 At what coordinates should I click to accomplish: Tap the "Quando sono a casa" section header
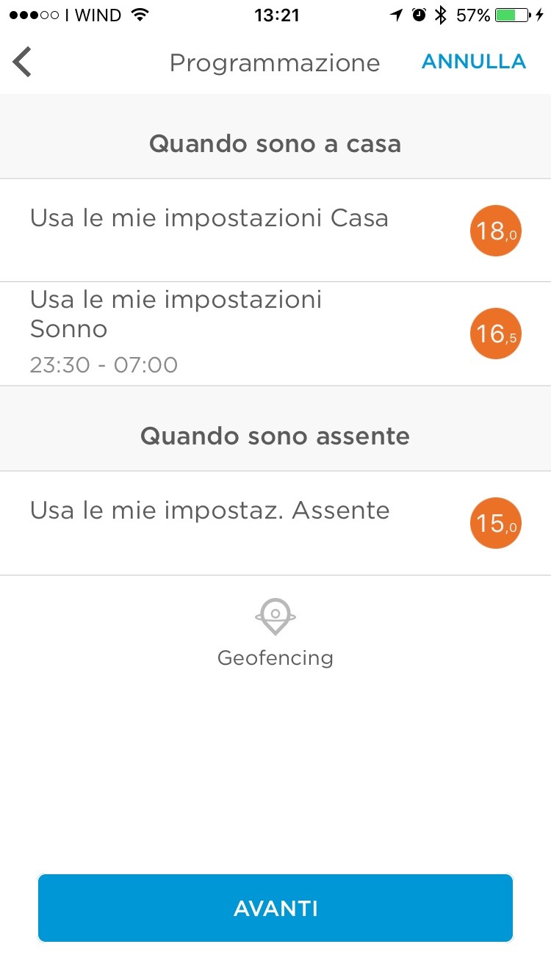click(275, 144)
